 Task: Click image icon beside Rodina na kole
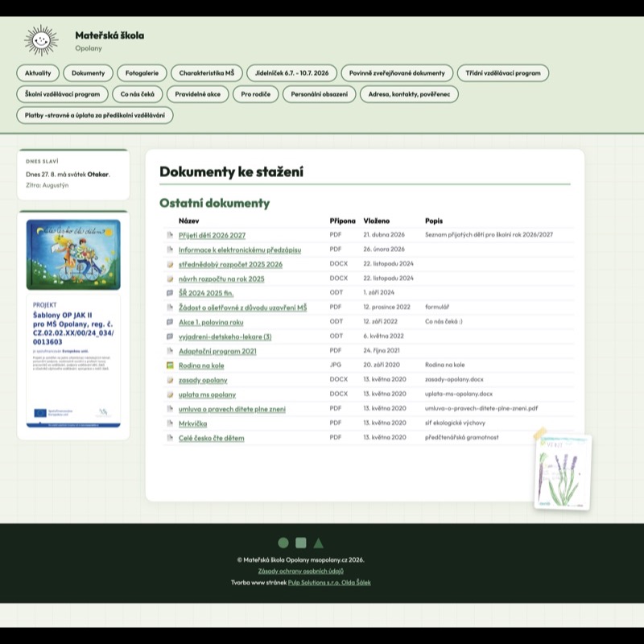coord(170,365)
